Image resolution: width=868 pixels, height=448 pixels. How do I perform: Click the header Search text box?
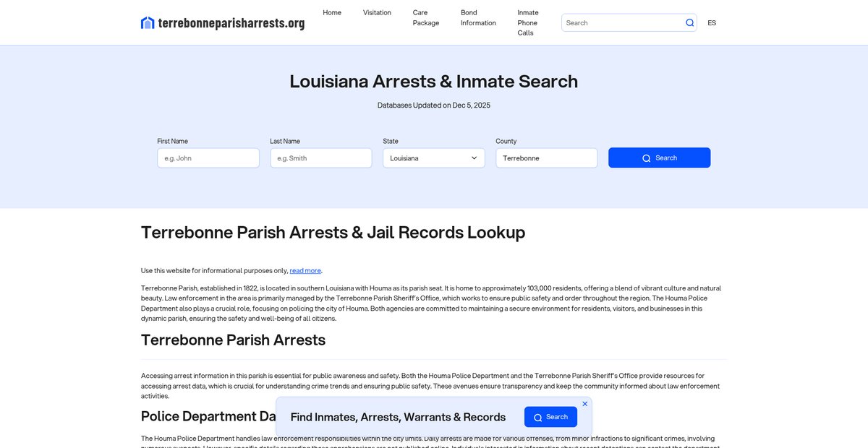coord(624,23)
